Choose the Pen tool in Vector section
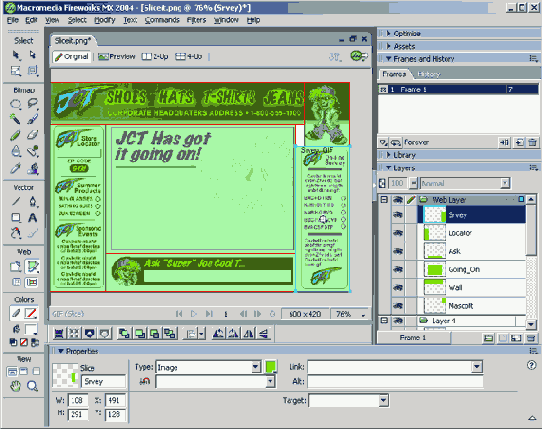The image size is (542, 429). coord(32,201)
